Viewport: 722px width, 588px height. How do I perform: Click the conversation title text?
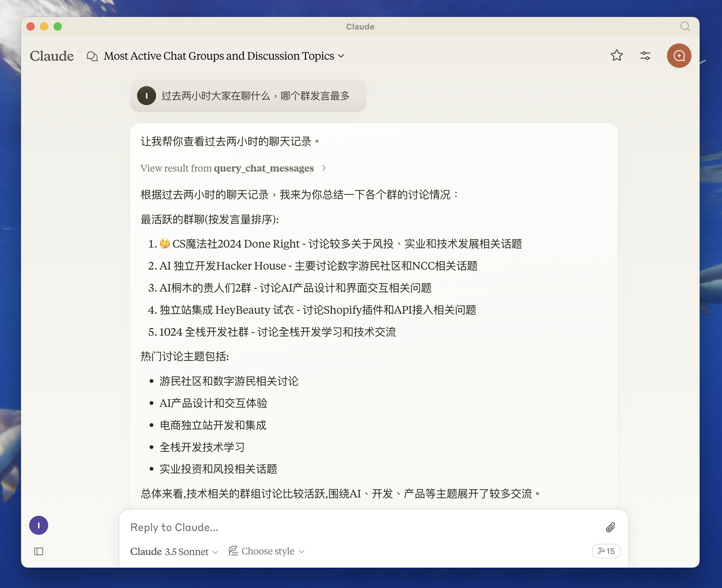click(219, 56)
